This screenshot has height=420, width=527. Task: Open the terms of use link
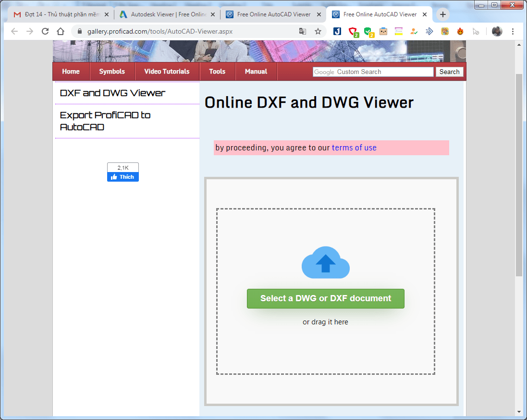(x=354, y=148)
